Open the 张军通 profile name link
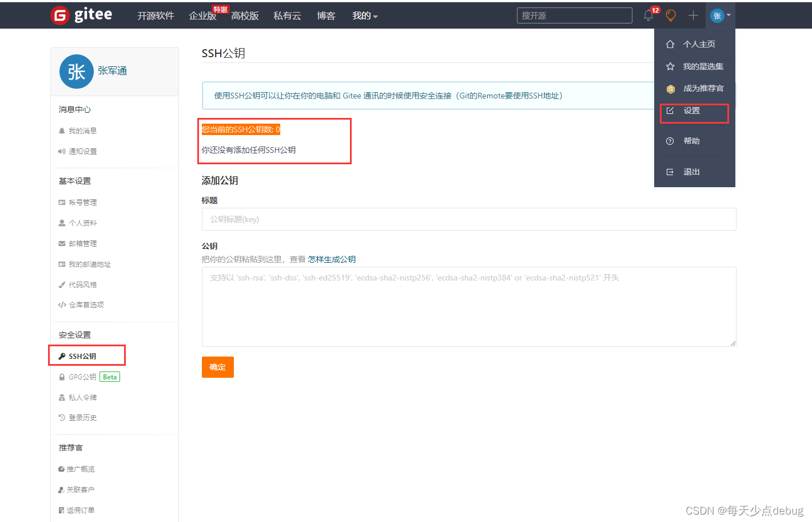The width and height of the screenshot is (812, 522). tap(112, 70)
